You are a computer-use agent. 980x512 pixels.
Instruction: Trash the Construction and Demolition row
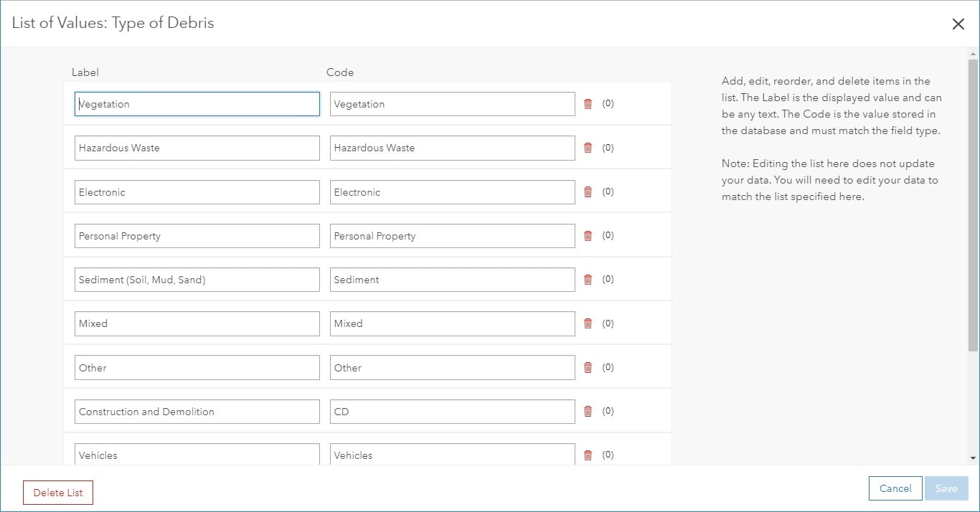[588, 412]
